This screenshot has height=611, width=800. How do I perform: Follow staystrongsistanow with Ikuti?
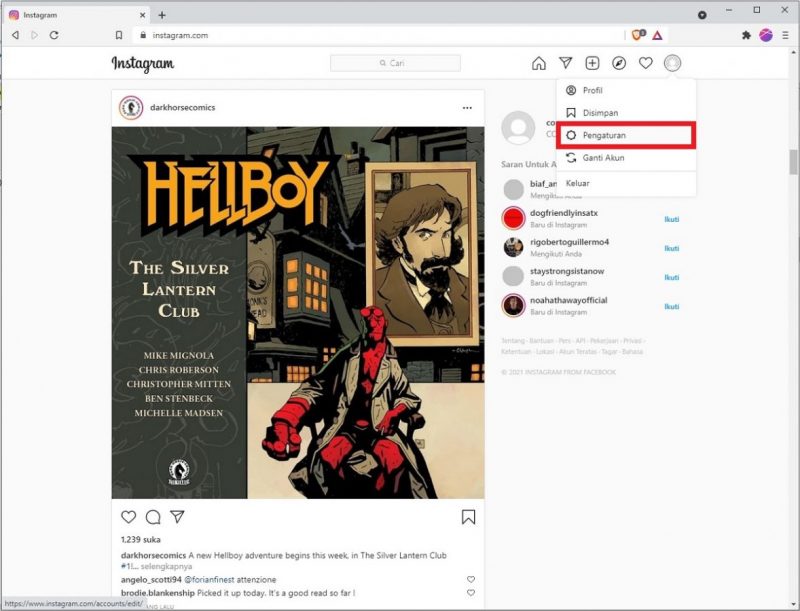(671, 277)
